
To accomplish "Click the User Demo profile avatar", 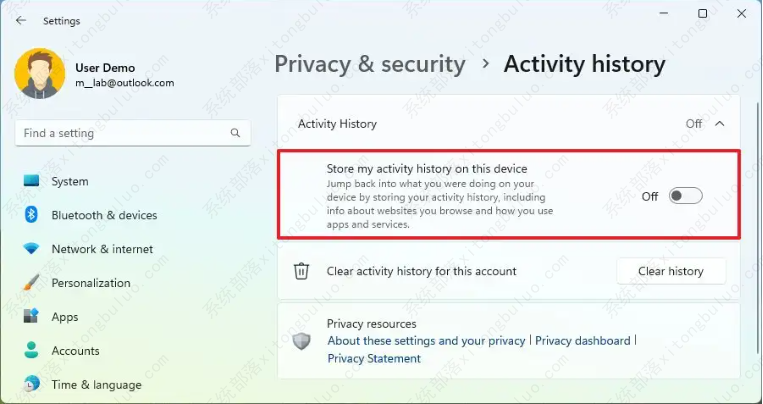I will 40,75.
